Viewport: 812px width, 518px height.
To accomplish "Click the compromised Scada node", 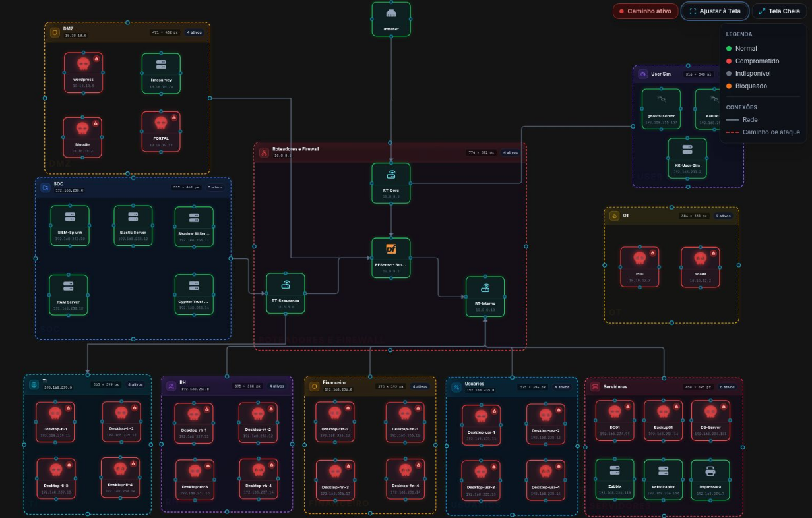I will [x=701, y=267].
